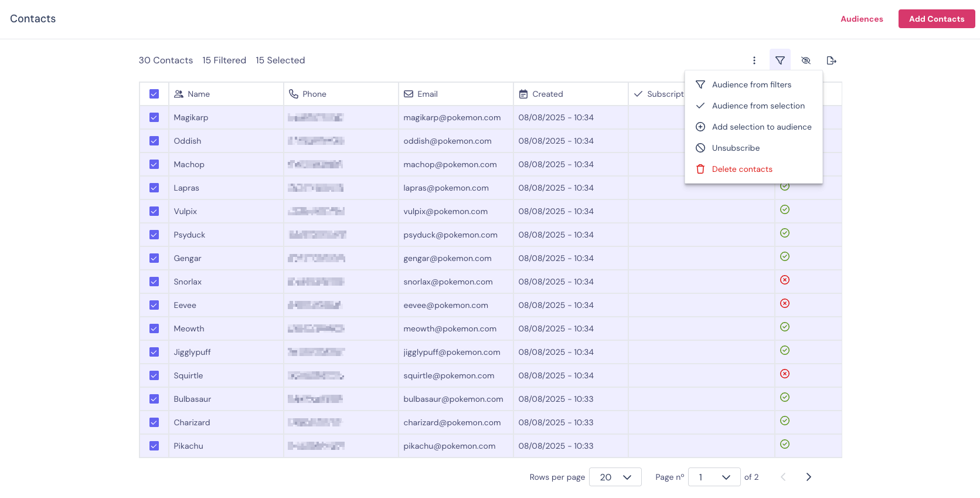
Task: Click the Add Contacts button
Action: [x=937, y=19]
